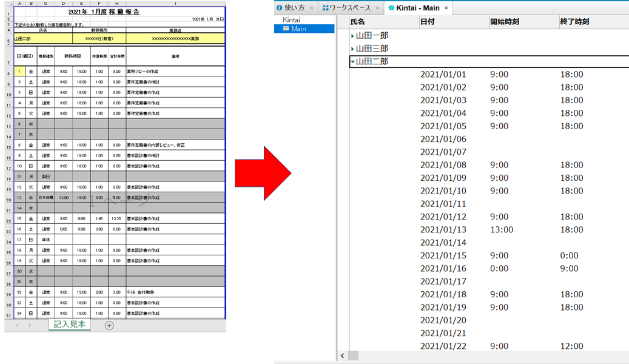Screen dimensions: 629x364
Task: Click the info icon on 使い方 tab
Action: click(279, 8)
